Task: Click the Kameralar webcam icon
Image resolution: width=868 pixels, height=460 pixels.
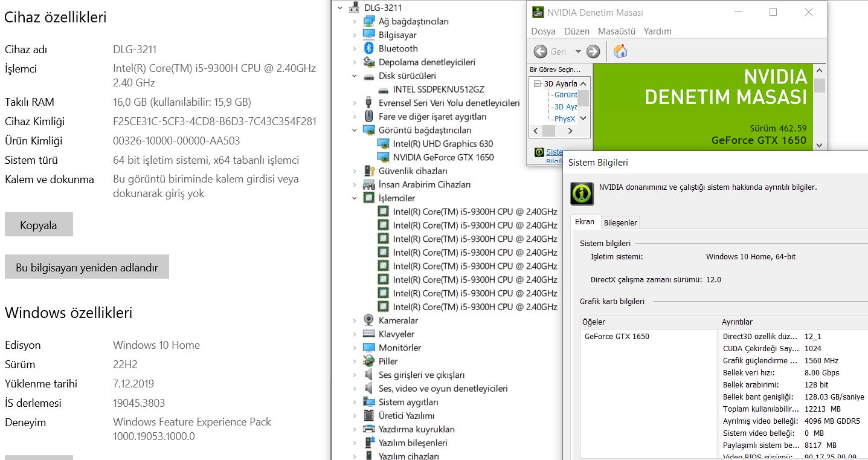Action: pyautogui.click(x=368, y=320)
